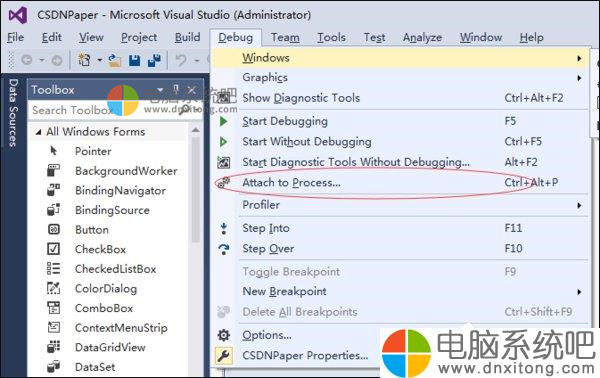Click the Start Diagnostic Tools Without Debugging icon

223,163
